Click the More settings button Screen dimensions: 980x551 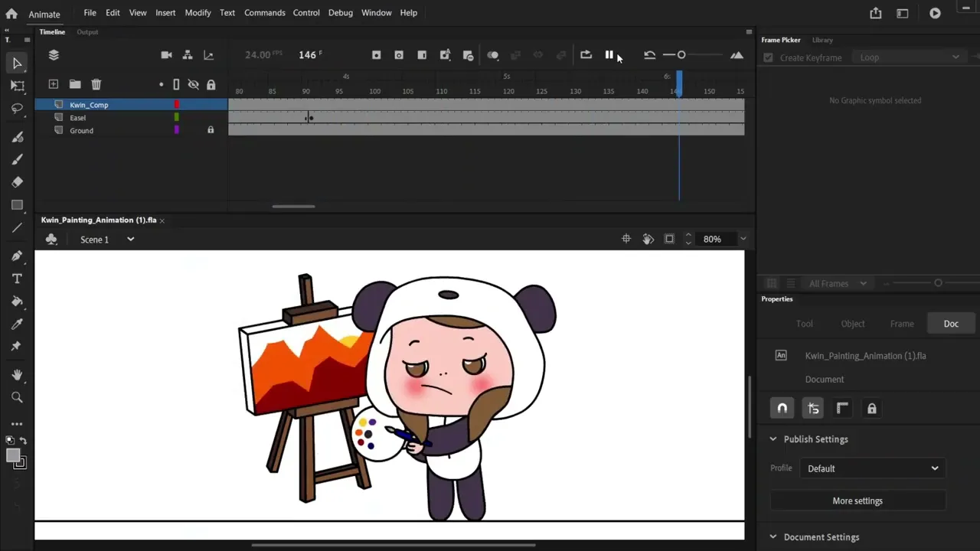click(x=857, y=501)
